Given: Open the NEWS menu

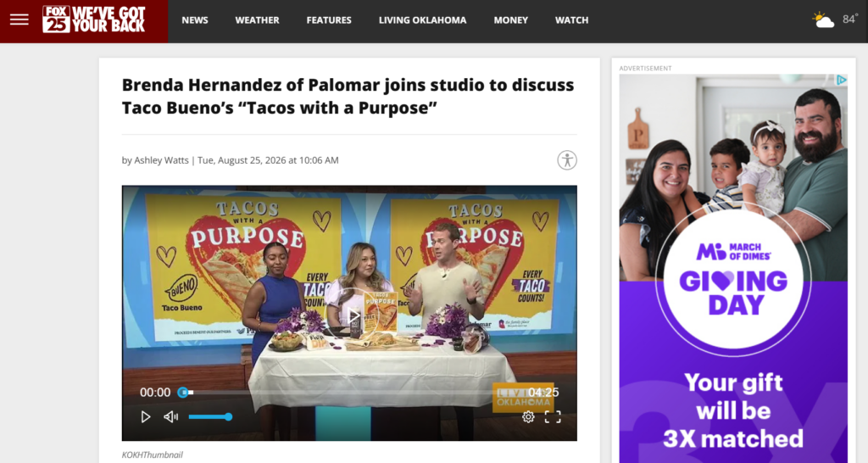Looking at the screenshot, I should [195, 20].
